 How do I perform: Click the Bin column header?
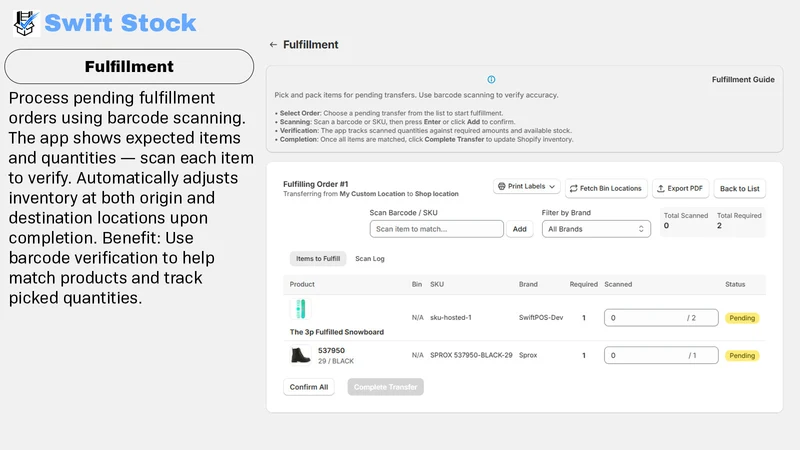click(x=417, y=284)
